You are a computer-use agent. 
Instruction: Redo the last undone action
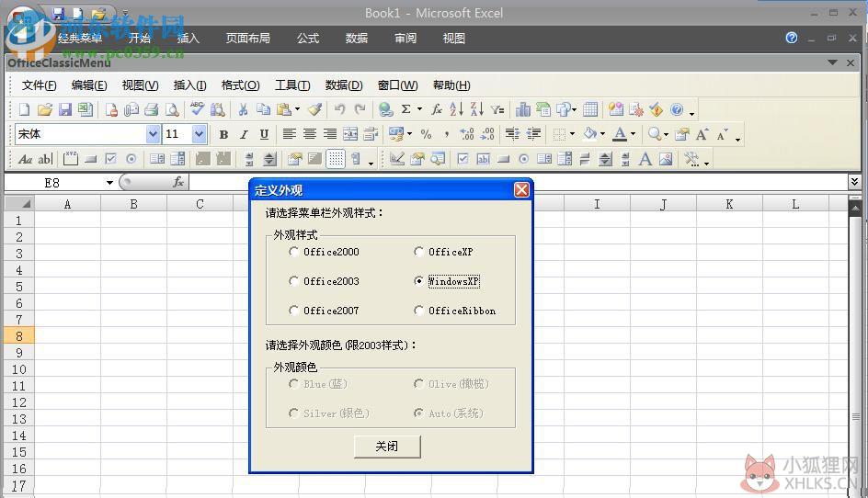(x=360, y=109)
